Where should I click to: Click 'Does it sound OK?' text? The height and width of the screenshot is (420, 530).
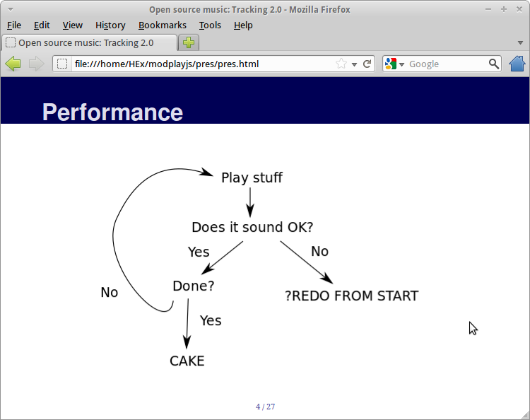tap(252, 227)
